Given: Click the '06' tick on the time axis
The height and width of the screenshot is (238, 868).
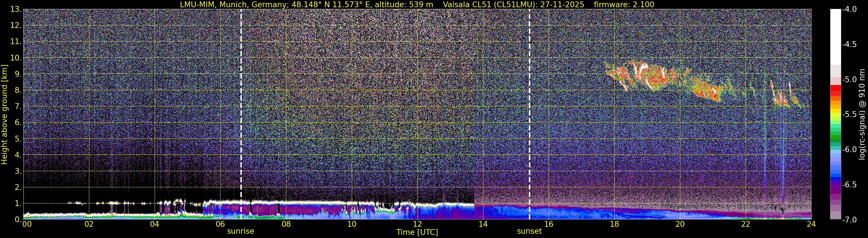Looking at the screenshot, I should click(x=220, y=224).
